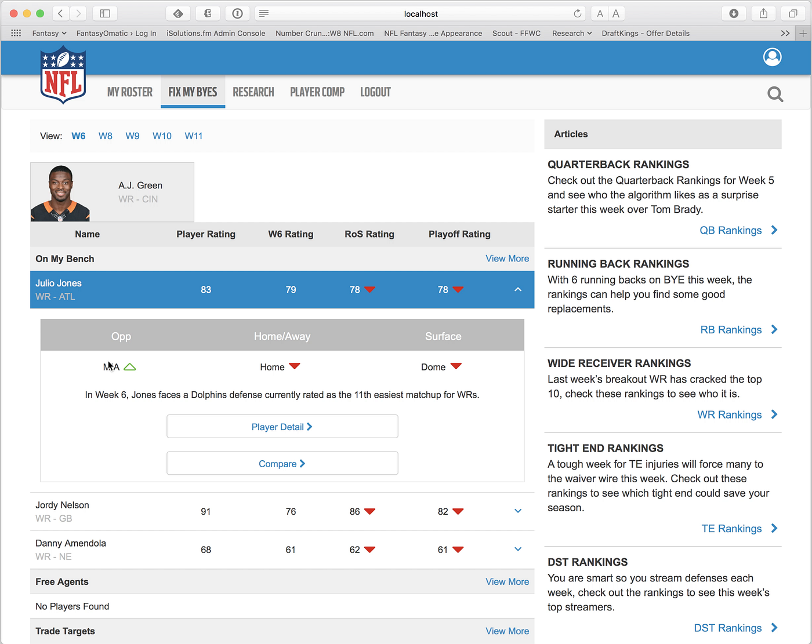
Task: Switch view to W8
Action: tap(106, 136)
